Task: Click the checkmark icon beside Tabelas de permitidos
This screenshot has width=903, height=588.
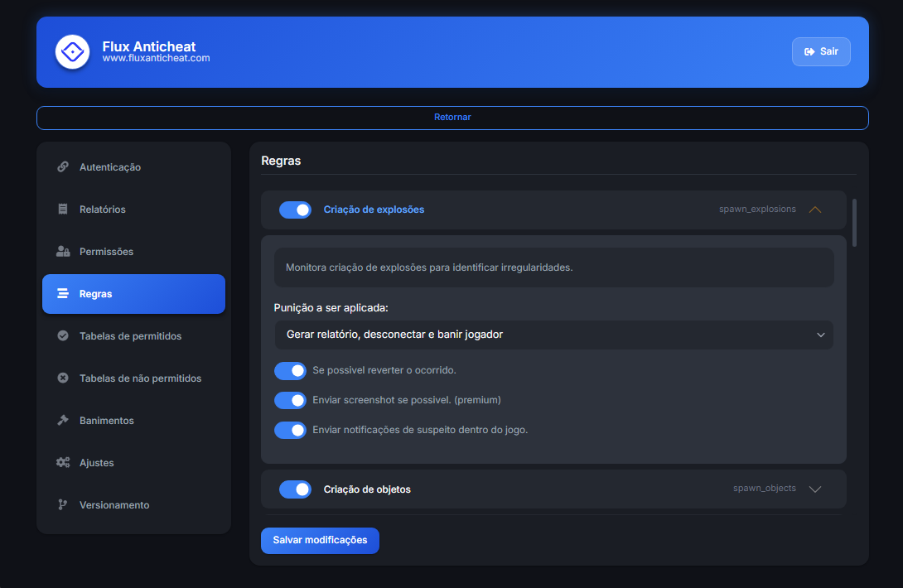Action: click(63, 336)
